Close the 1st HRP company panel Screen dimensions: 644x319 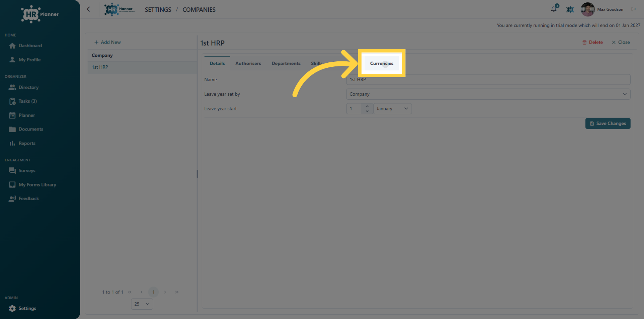point(621,42)
